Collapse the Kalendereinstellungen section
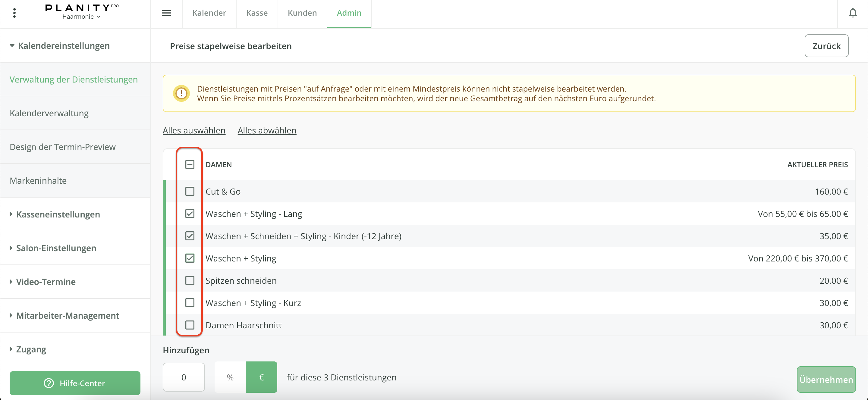Viewport: 868px width, 400px height. pos(63,45)
